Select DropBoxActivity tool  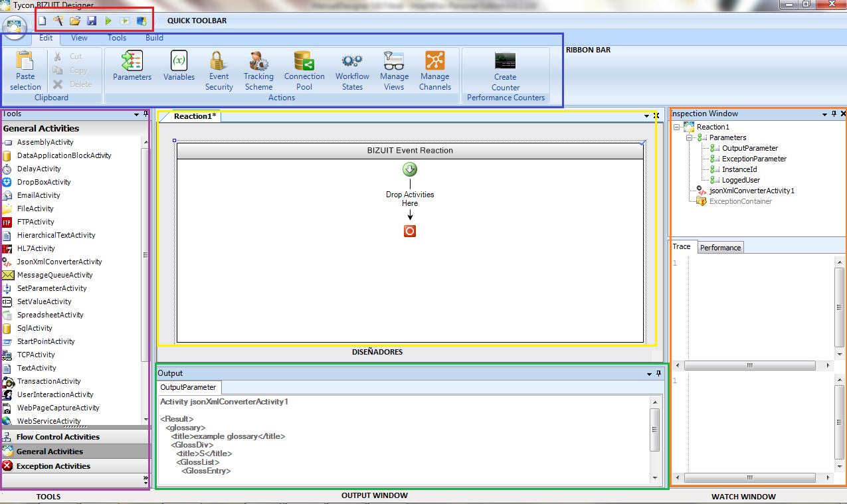(x=44, y=182)
